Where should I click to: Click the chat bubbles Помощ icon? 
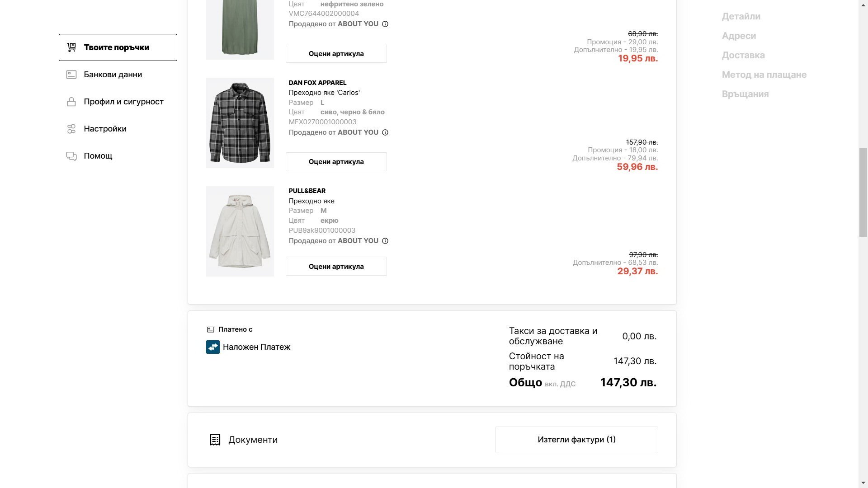pyautogui.click(x=71, y=156)
